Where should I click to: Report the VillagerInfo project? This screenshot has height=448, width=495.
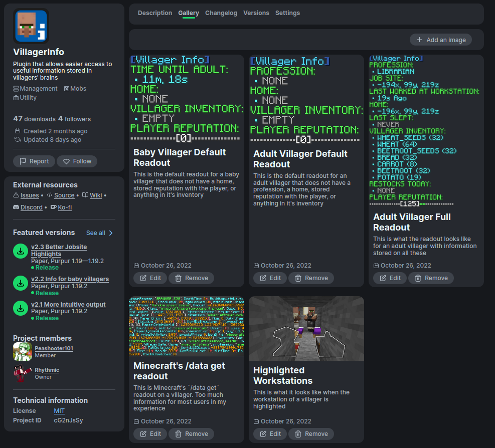pyautogui.click(x=34, y=161)
